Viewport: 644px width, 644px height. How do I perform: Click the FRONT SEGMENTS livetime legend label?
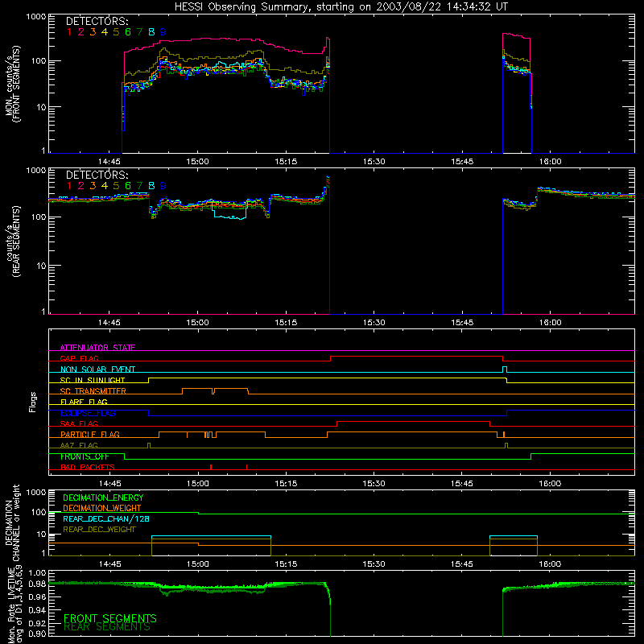click(110, 618)
